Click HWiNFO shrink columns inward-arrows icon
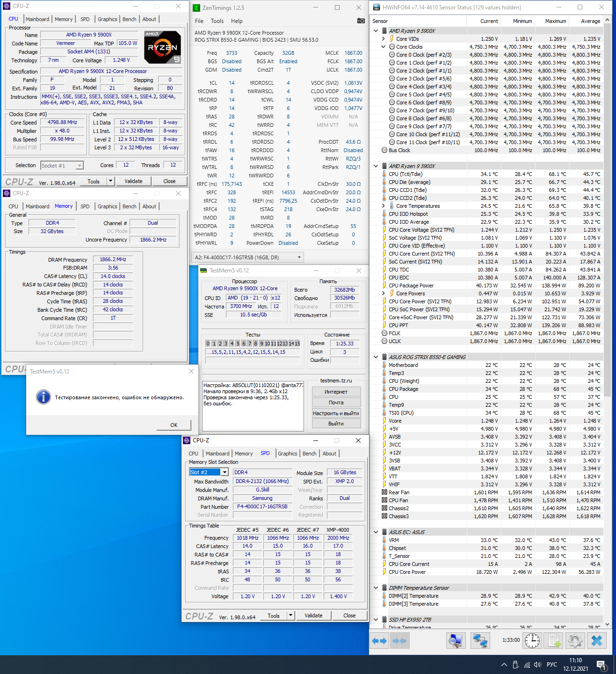 pos(399,641)
